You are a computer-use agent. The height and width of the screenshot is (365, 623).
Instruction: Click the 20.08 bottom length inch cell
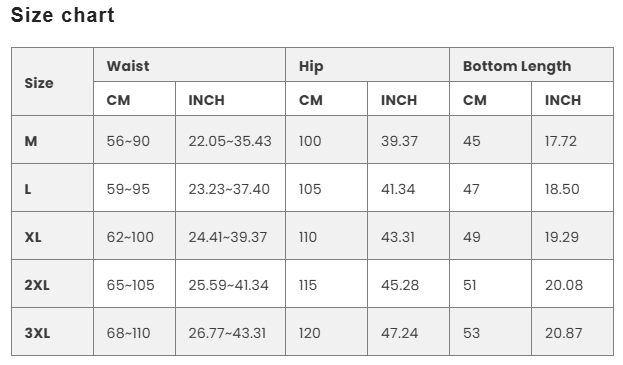click(x=572, y=284)
